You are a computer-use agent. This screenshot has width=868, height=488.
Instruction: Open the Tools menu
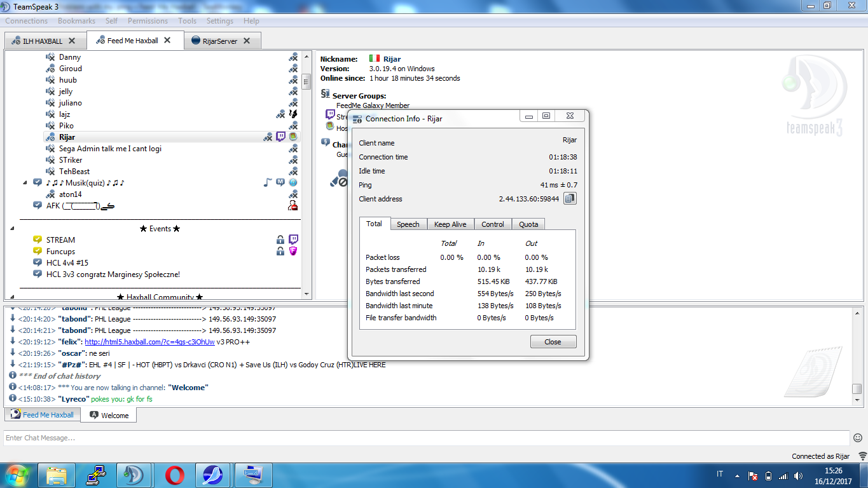(x=187, y=21)
